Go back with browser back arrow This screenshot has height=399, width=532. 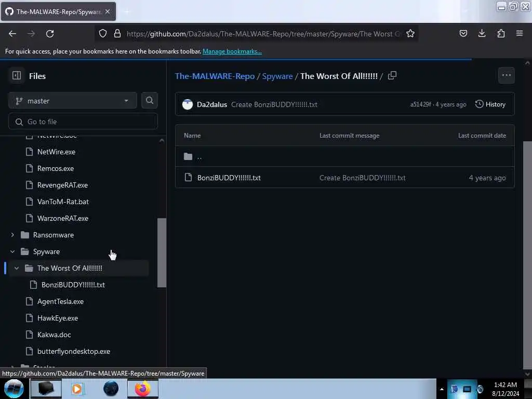coord(12,34)
